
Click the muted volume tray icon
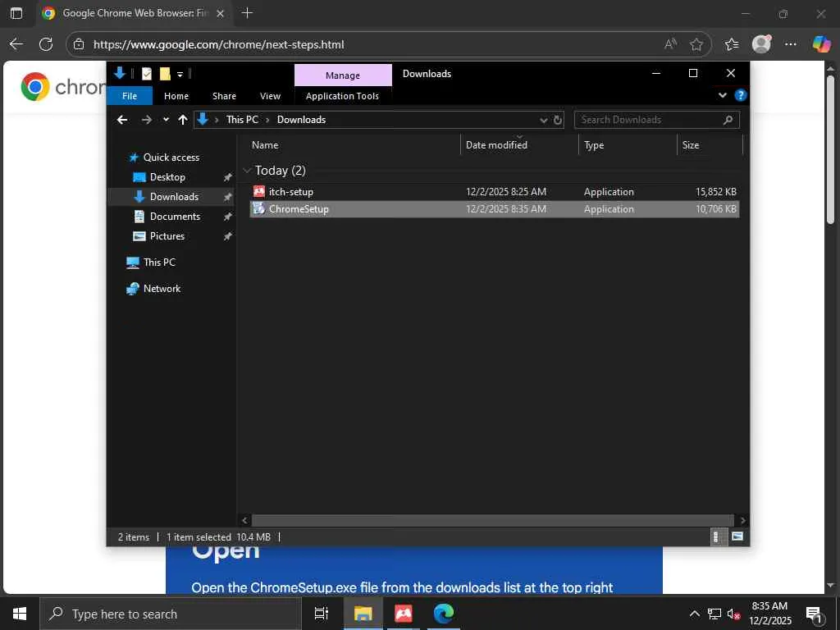[733, 614]
